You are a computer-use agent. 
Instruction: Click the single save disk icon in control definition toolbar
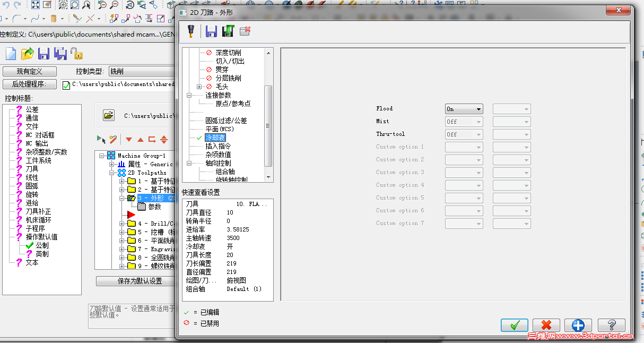[x=43, y=54]
